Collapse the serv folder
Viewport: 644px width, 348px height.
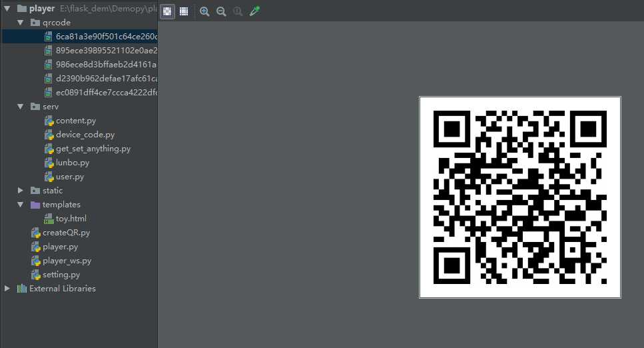(x=20, y=107)
